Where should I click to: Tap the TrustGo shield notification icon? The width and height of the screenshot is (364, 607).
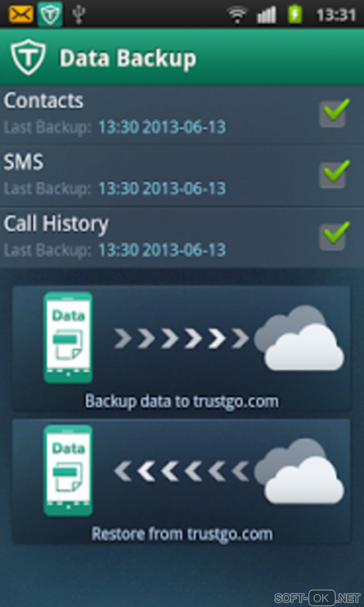(50, 14)
